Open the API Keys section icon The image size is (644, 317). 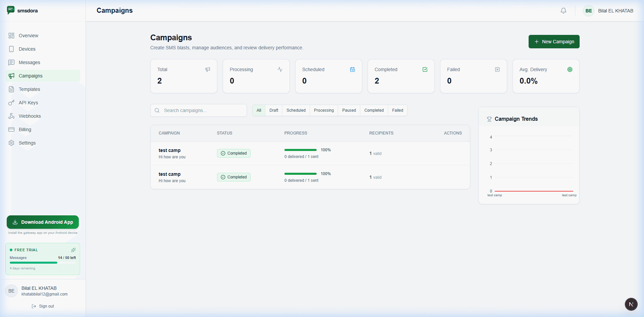tap(11, 103)
